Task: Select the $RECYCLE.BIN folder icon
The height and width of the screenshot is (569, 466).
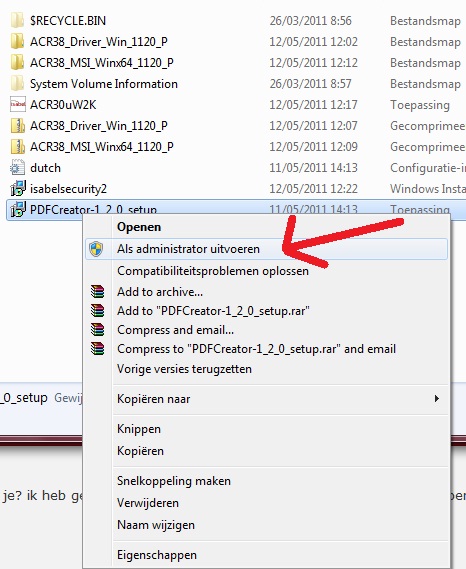Action: [17, 21]
